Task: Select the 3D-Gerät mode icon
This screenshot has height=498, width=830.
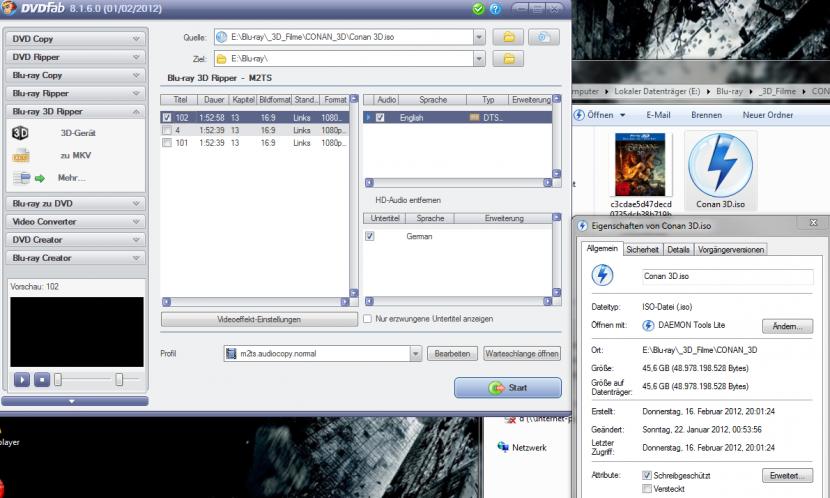Action: pos(20,132)
